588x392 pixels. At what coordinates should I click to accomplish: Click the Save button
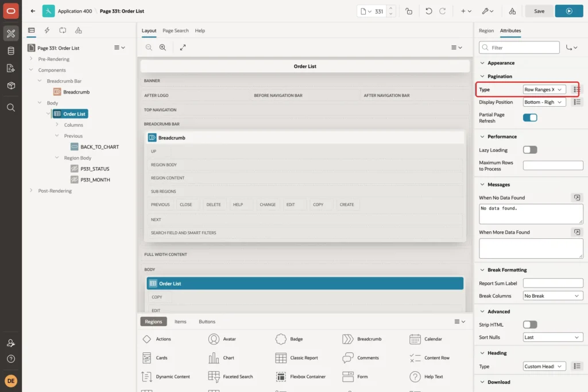(x=539, y=11)
